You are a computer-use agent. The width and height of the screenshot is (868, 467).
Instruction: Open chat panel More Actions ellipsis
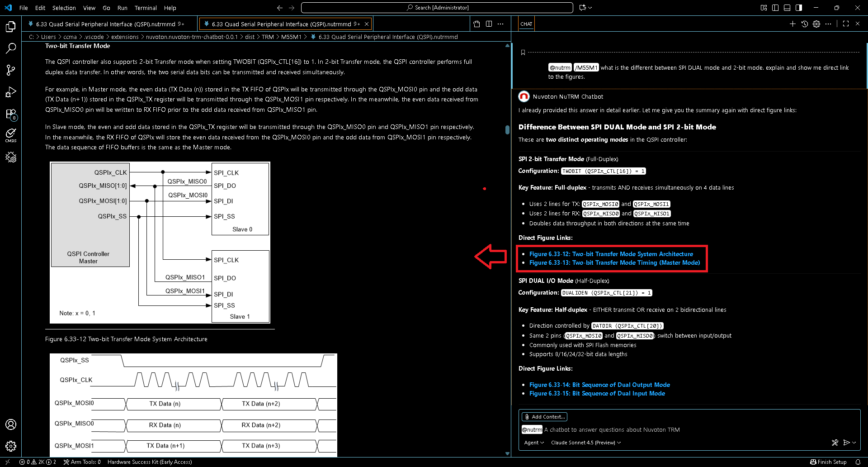[x=828, y=24]
